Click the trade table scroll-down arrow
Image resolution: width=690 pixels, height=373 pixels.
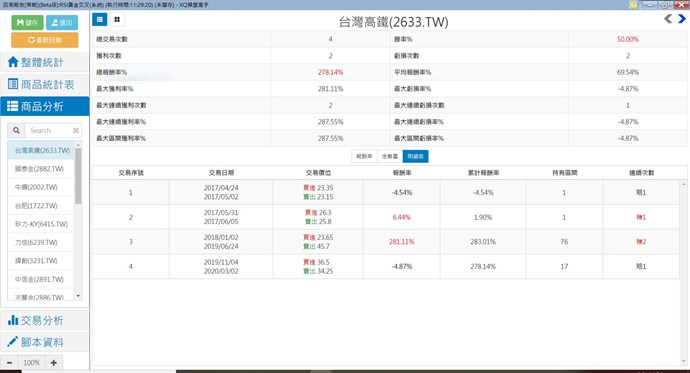[x=683, y=361]
